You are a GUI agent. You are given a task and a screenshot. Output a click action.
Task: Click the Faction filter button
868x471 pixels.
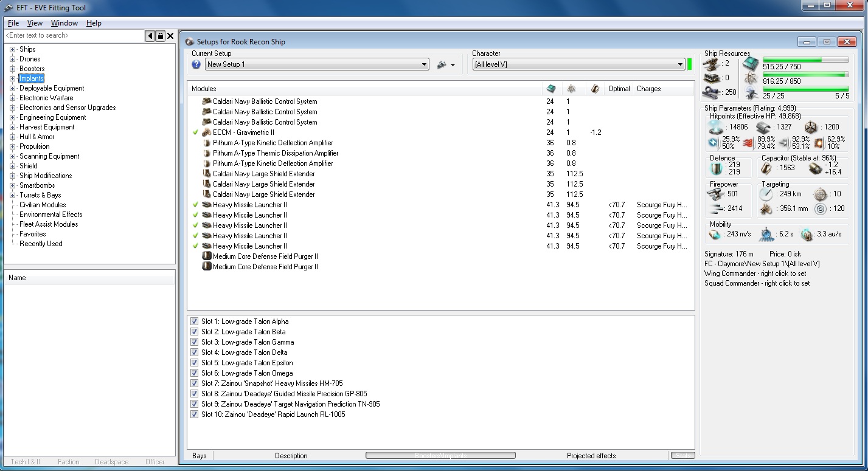69,462
